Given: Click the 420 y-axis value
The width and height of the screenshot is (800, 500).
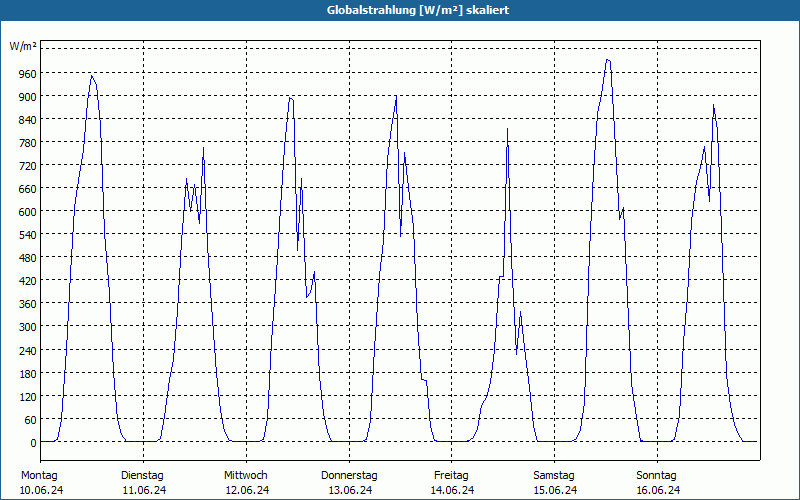Looking at the screenshot, I should 27,282.
